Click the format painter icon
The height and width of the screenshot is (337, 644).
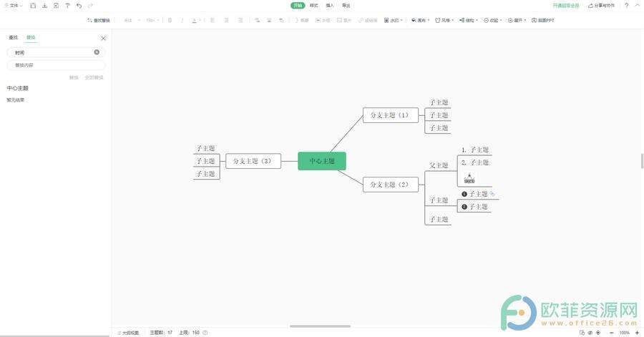click(x=67, y=6)
